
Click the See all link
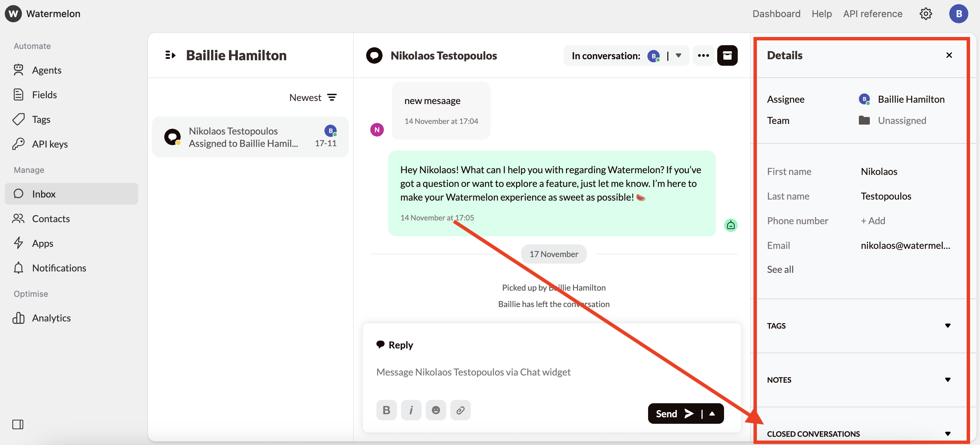(780, 269)
